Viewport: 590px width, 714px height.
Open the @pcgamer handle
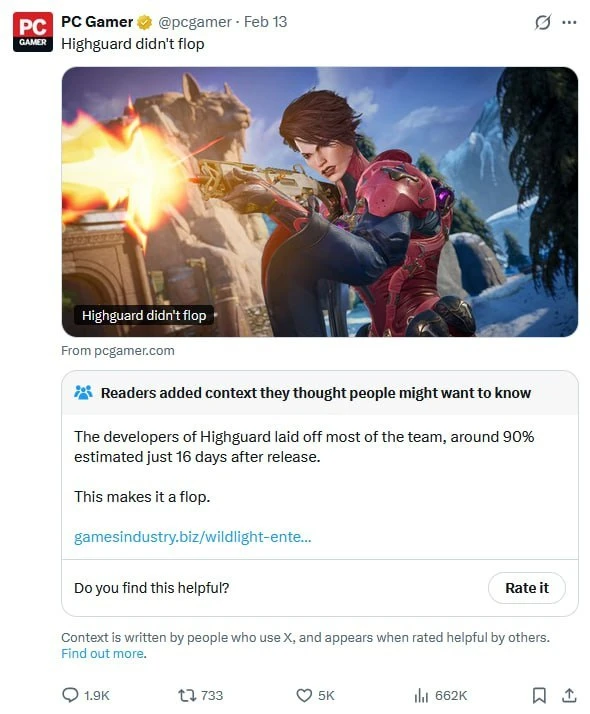(194, 22)
